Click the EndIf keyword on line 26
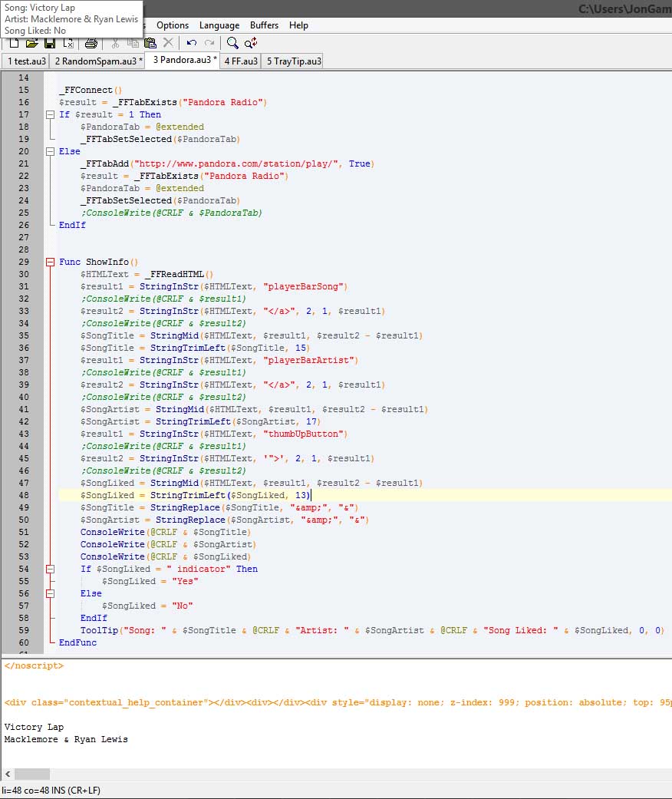The width and height of the screenshot is (672, 799). pyautogui.click(x=72, y=225)
